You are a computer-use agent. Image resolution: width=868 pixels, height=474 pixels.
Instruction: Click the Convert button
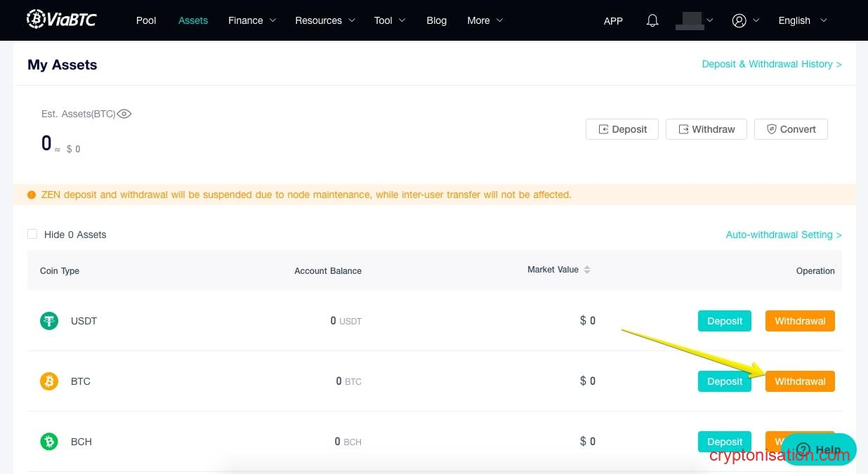(791, 129)
